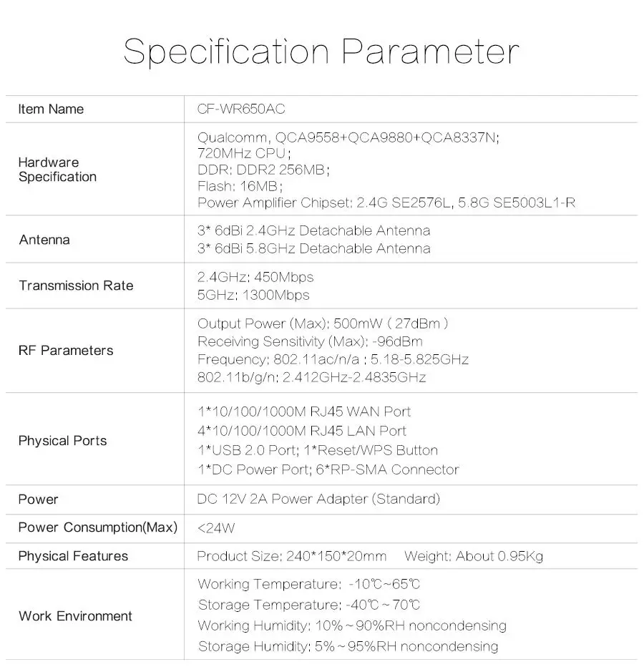This screenshot has height=672, width=644.
Task: Click the CF-WR650AC model name
Action: click(x=241, y=109)
